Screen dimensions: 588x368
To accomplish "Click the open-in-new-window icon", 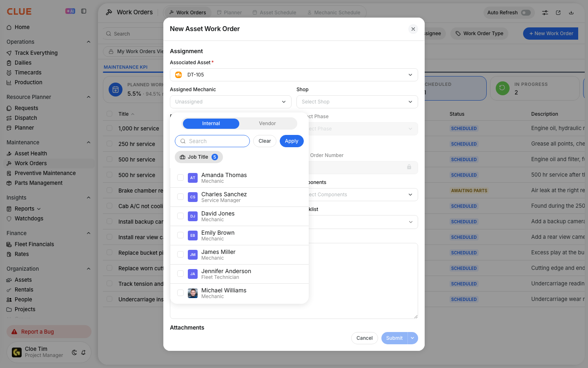I will 558,13.
